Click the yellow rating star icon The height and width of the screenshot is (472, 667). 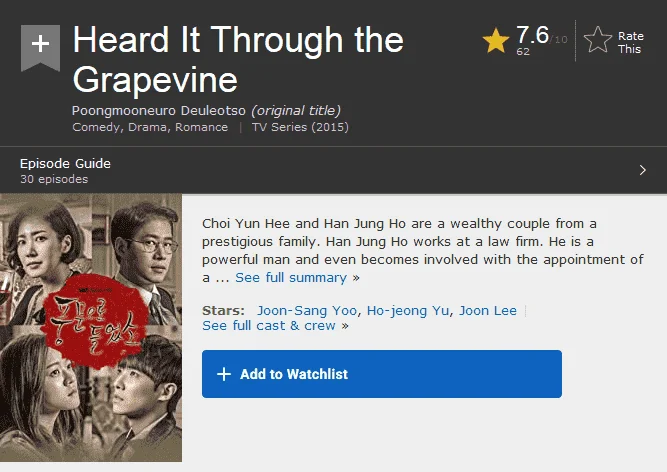(496, 40)
